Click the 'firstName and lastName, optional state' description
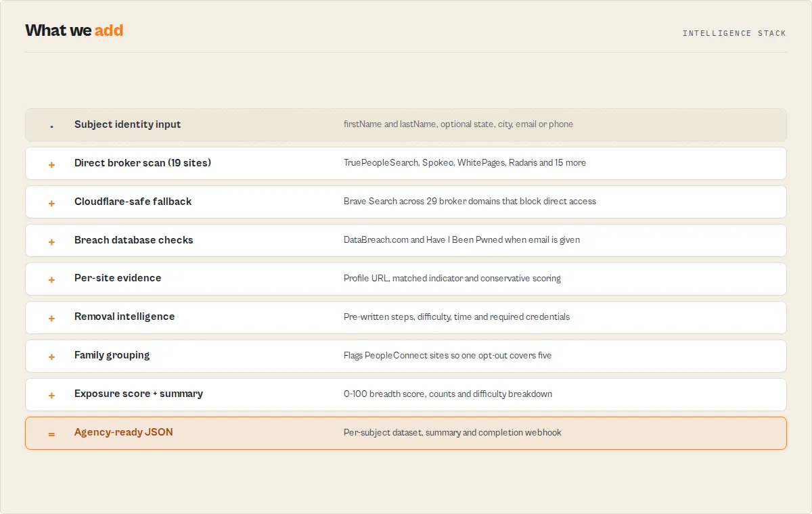 [458, 124]
